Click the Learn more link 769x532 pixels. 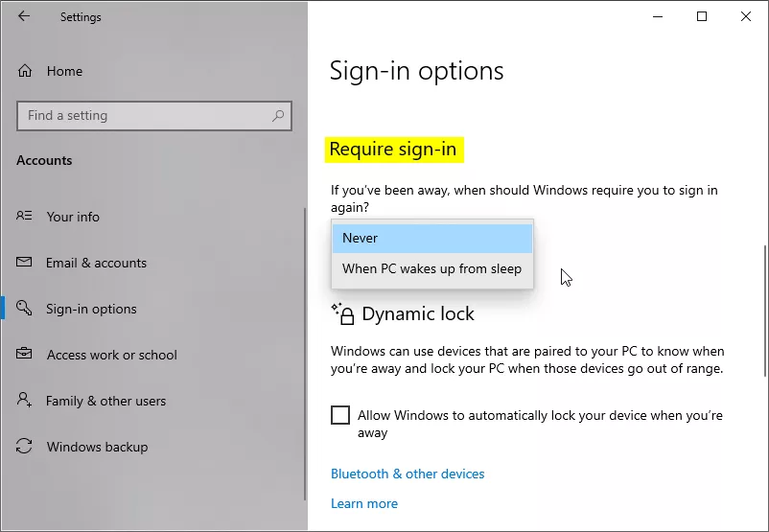pyautogui.click(x=364, y=503)
